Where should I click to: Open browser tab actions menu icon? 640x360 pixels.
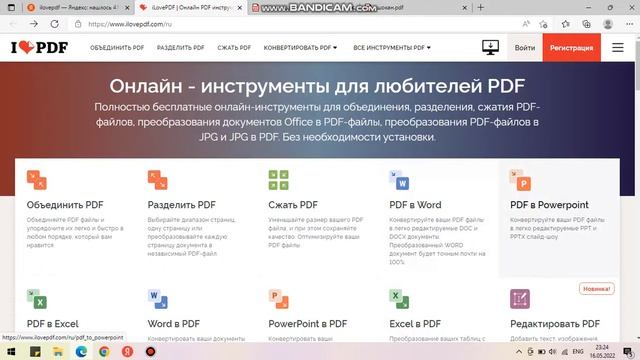tap(11, 7)
